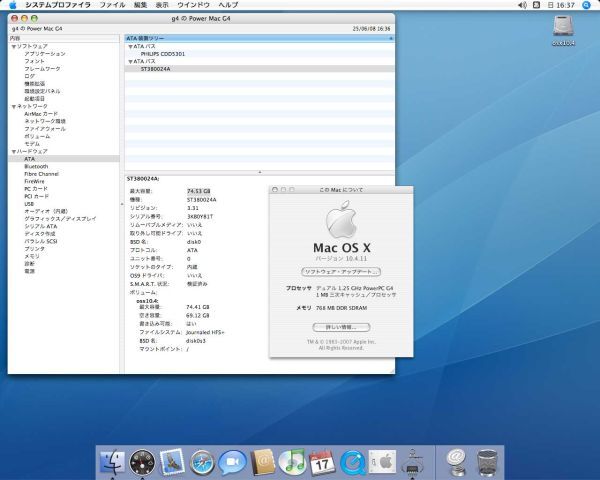Select ボリューム in the sidebar
600x480 pixels.
pos(37,136)
